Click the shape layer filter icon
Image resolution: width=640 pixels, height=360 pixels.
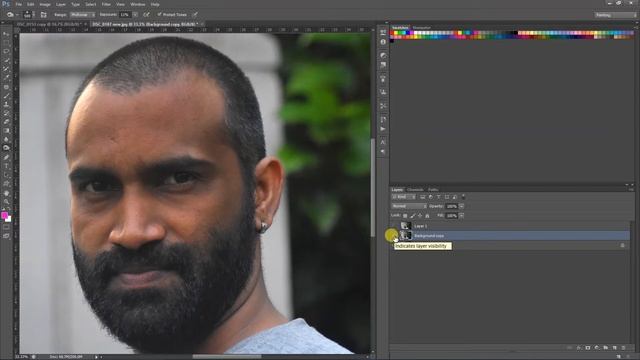point(447,197)
